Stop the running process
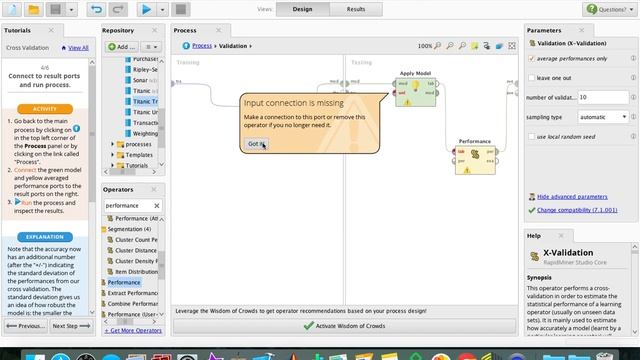 pyautogui.click(x=181, y=9)
